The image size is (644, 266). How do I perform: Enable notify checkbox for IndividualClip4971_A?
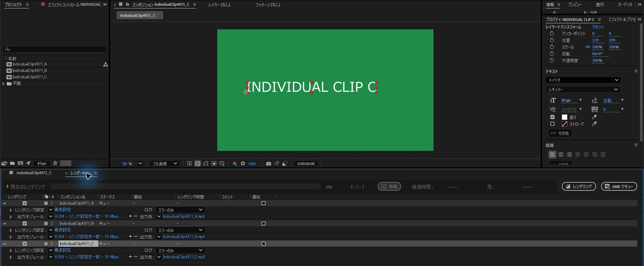264,203
